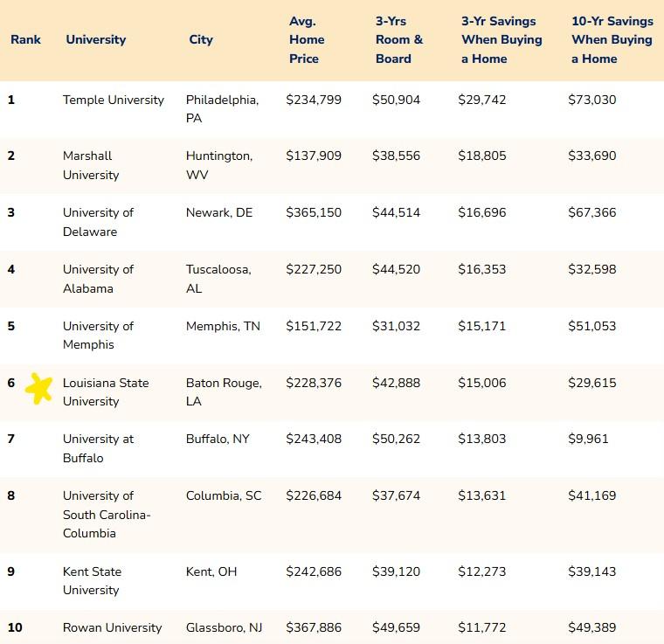Select the Kent State University cell
Viewport: 664px width, 644px height.
(92, 580)
